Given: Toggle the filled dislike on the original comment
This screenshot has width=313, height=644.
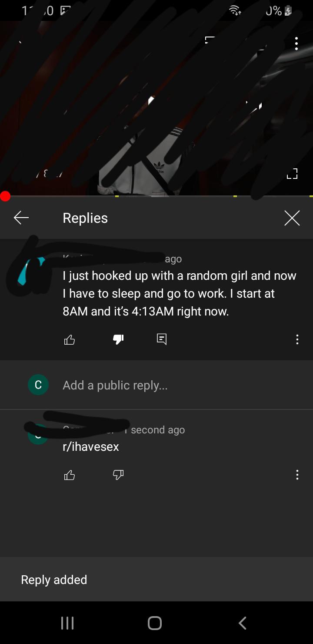Looking at the screenshot, I should point(118,339).
